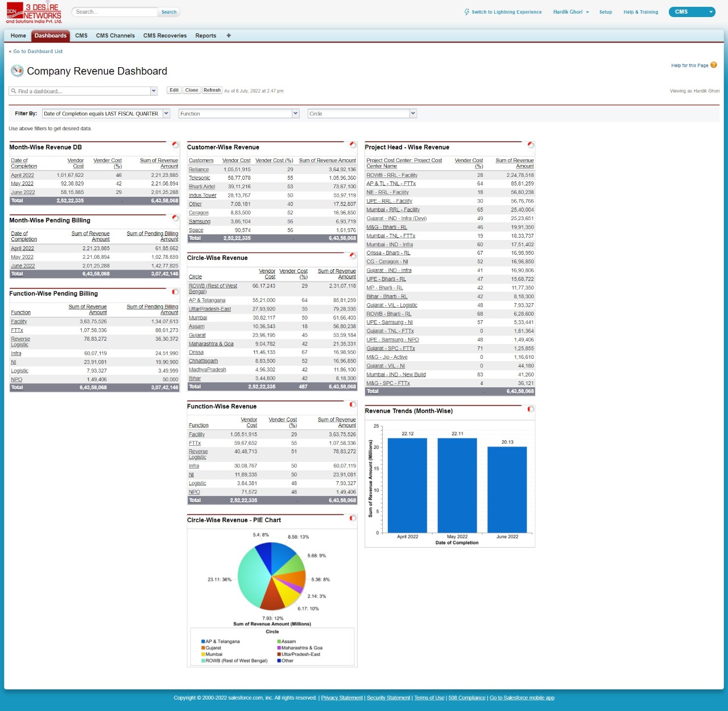Click Maharashtra & Goa legend color swatch
The image size is (728, 711).
point(279,648)
